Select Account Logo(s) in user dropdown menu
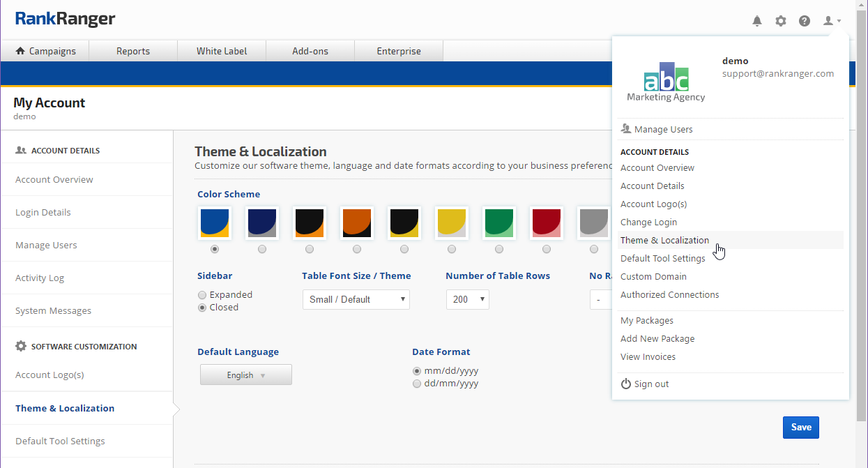Image resolution: width=868 pixels, height=468 pixels. pyautogui.click(x=654, y=204)
